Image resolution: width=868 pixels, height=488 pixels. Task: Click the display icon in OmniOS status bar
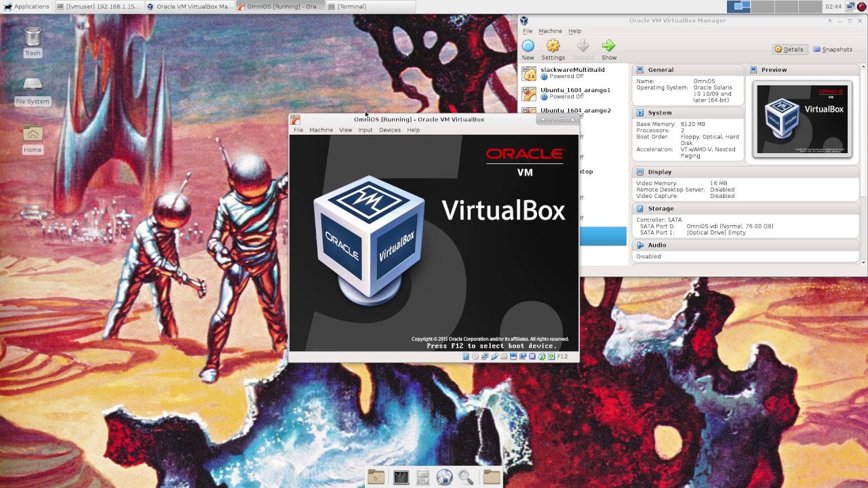click(514, 357)
